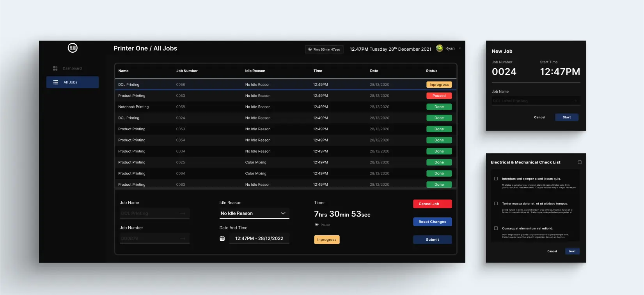Click the Job Name input in the bottom form
Screen dimensions: 644x295
154,213
